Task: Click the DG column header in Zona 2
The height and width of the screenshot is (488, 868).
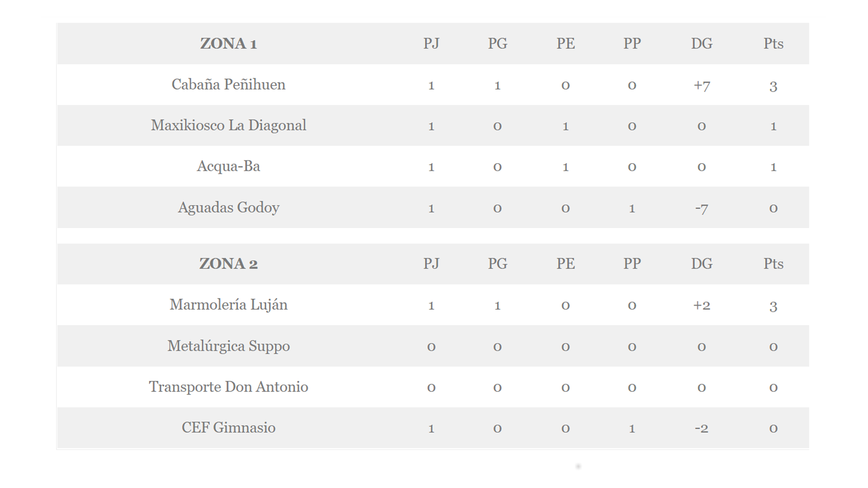Action: coord(701,264)
